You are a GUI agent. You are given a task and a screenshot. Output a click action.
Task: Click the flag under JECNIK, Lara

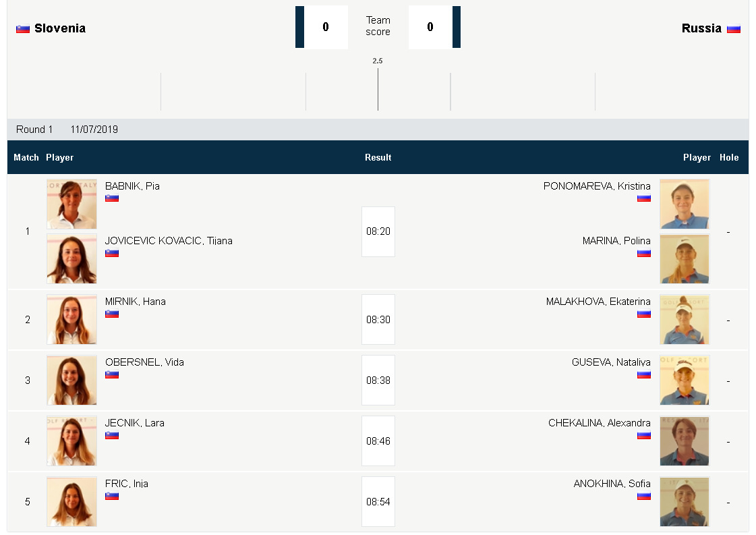[112, 435]
